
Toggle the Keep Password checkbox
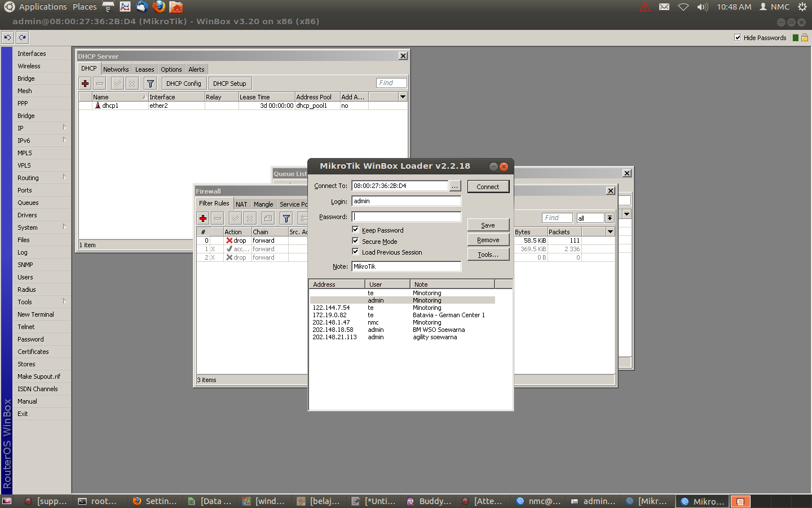[355, 230]
